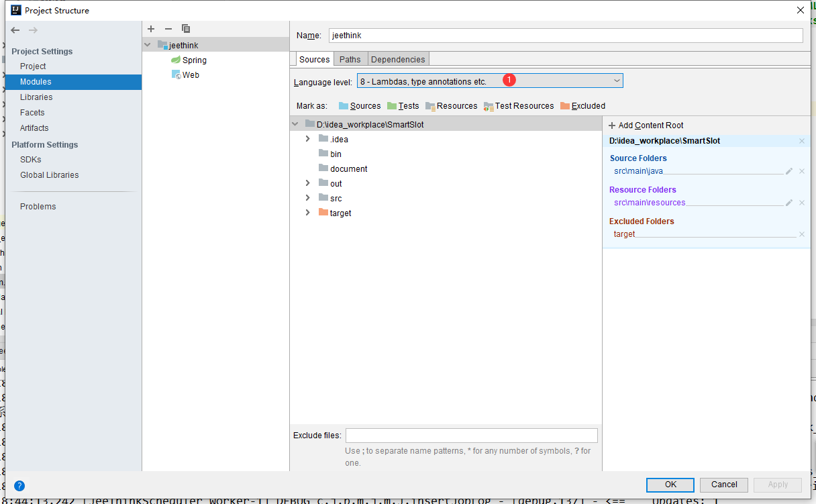
Task: Select the document folder
Action: (343, 169)
